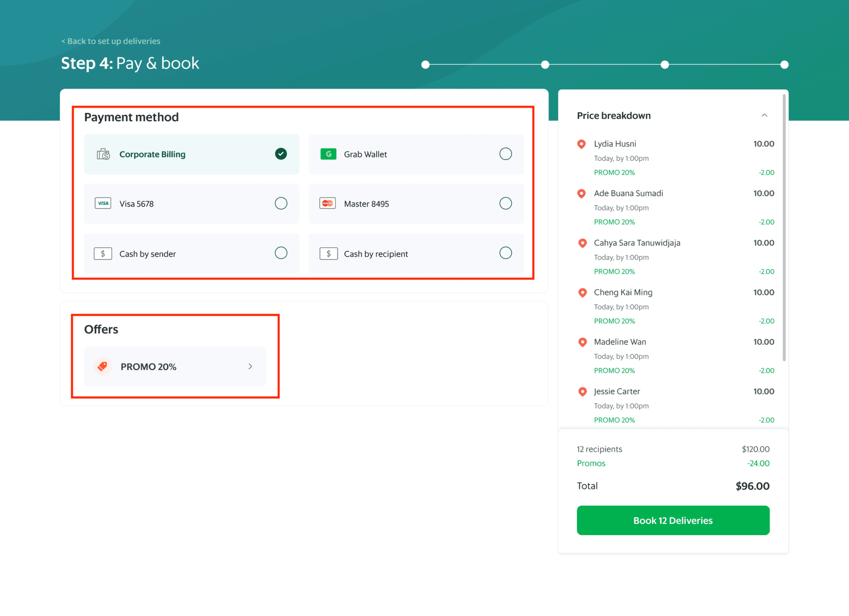This screenshot has height=616, width=849.
Task: Click the location pin beside Lydia Husni
Action: click(x=582, y=144)
